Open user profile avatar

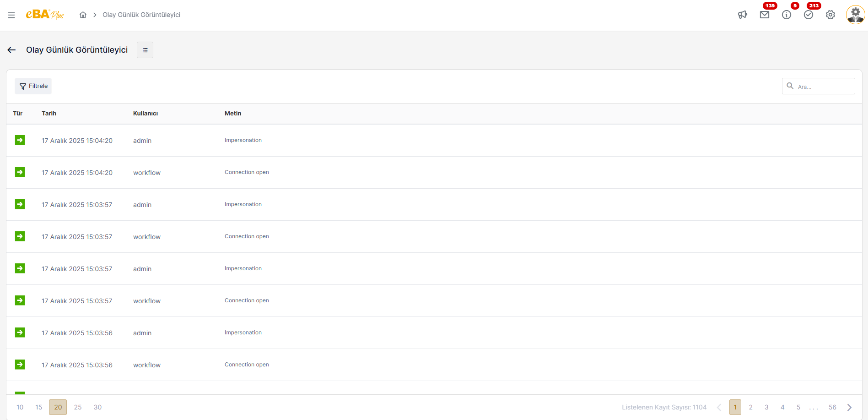click(855, 15)
